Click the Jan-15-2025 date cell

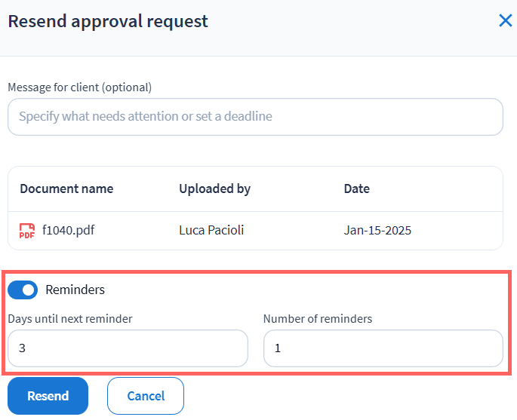[x=377, y=231]
